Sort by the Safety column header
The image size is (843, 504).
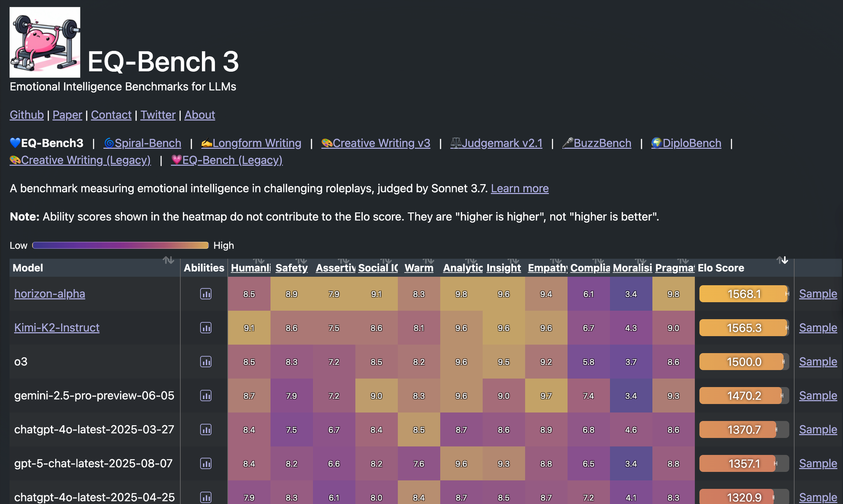pyautogui.click(x=292, y=268)
